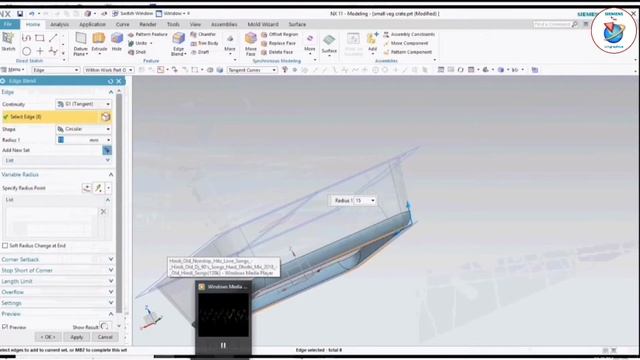Pause playback in Windows Media Player preview
The image size is (640, 360).
pos(223,345)
